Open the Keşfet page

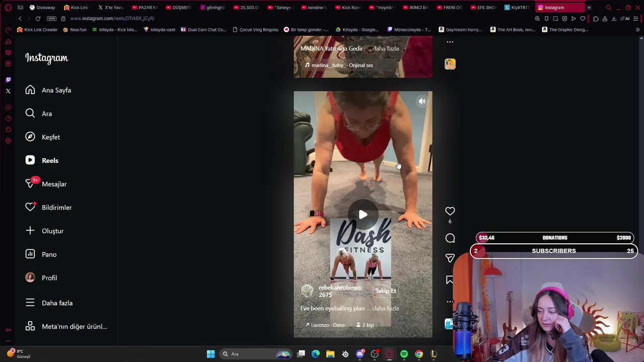point(43,137)
